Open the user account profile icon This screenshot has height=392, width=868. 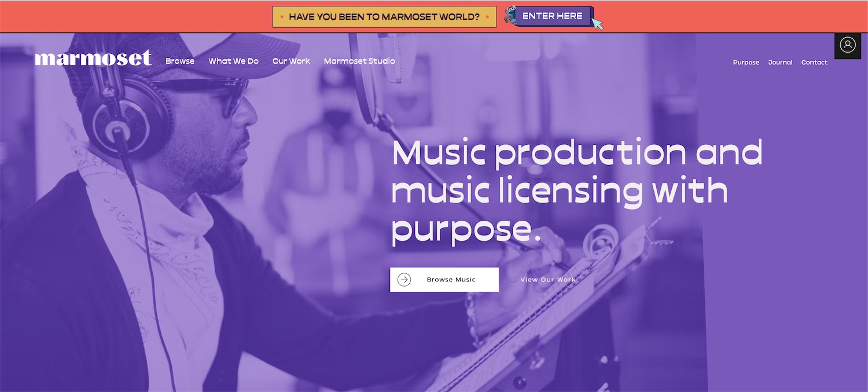(x=848, y=45)
